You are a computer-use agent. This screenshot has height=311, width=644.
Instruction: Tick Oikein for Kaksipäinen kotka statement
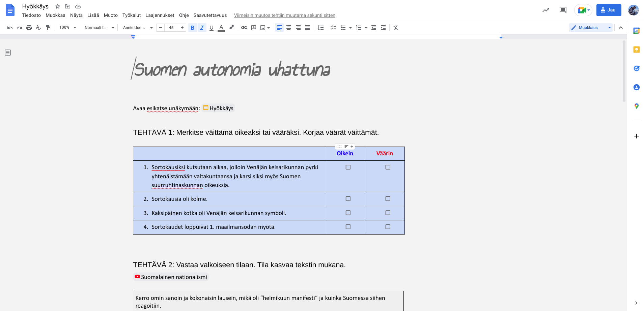pyautogui.click(x=348, y=213)
